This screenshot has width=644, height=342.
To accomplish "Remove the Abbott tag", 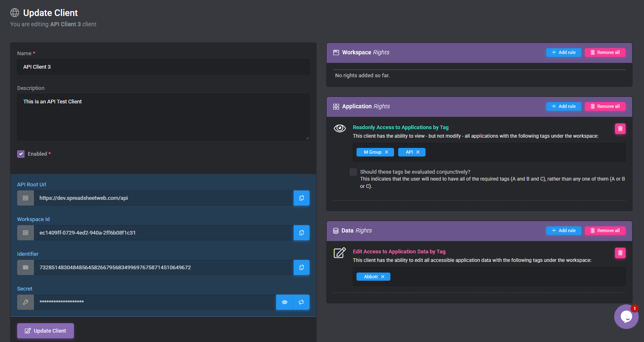I will tap(383, 277).
